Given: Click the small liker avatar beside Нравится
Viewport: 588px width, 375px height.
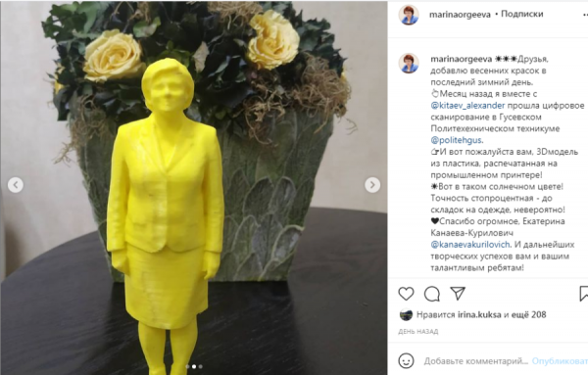Looking at the screenshot, I should point(406,314).
